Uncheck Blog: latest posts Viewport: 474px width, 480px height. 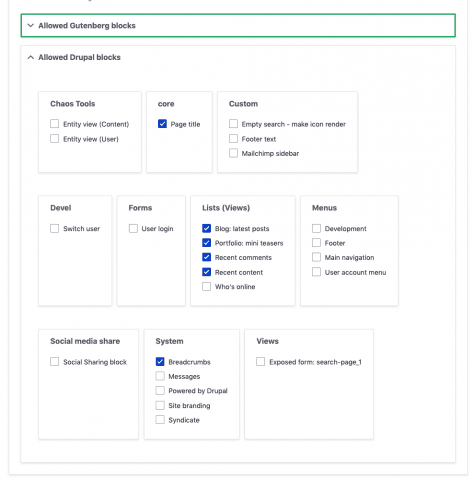pyautogui.click(x=207, y=228)
